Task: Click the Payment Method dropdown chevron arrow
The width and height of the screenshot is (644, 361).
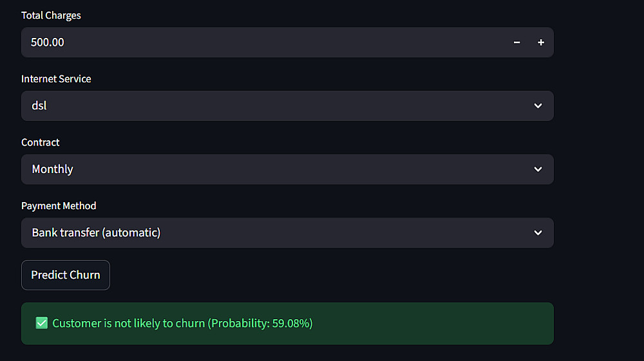Action: [538, 233]
